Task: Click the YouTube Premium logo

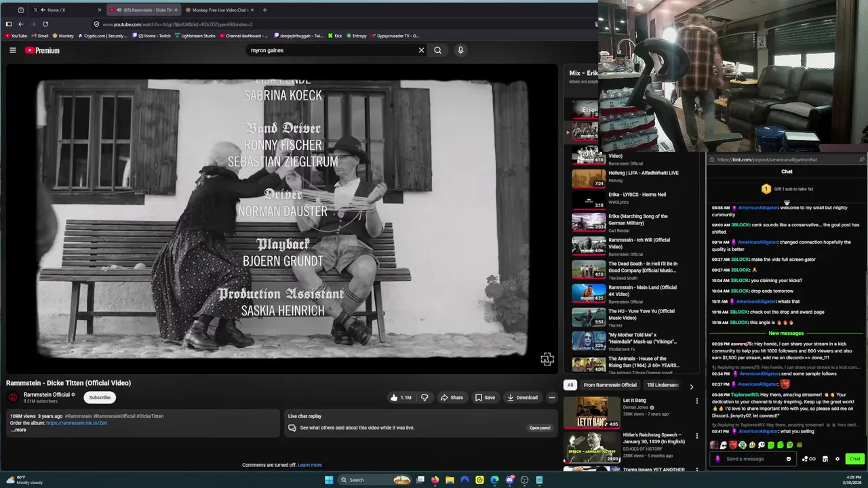Action: pos(42,50)
